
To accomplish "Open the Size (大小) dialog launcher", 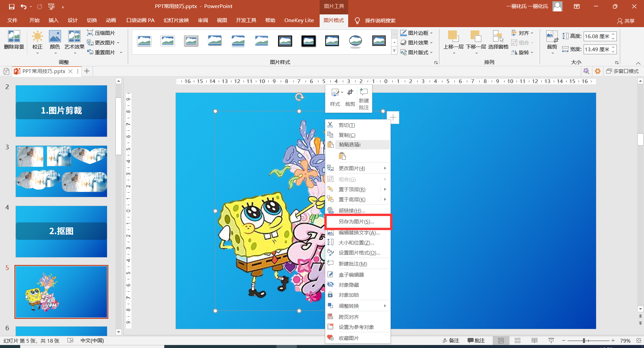I will point(617,63).
